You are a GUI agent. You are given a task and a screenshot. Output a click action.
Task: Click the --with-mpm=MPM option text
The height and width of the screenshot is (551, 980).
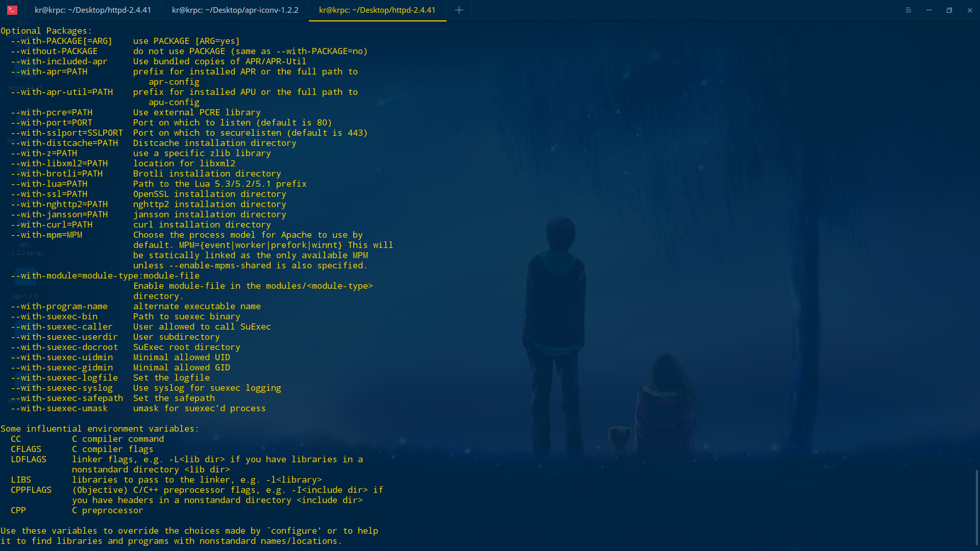(x=46, y=235)
